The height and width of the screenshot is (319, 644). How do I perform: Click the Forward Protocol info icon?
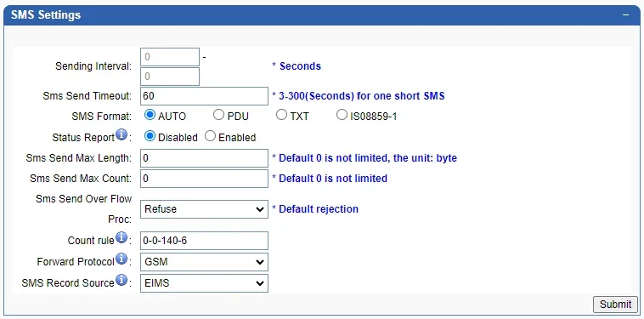point(121,259)
